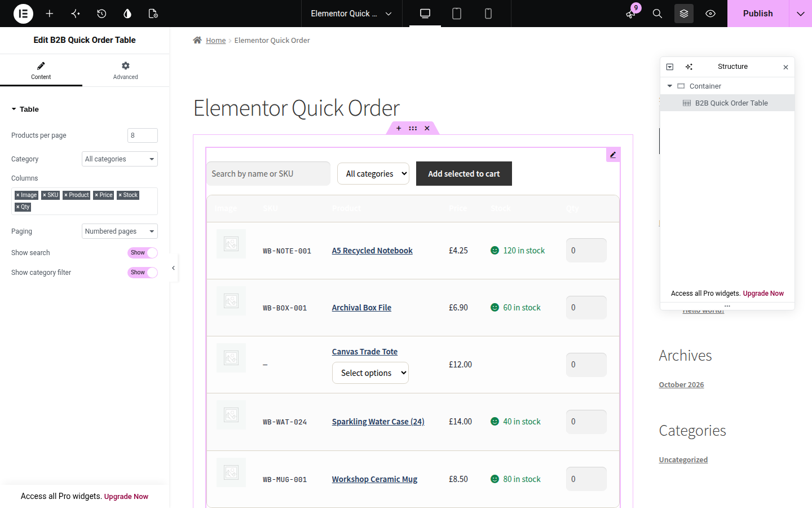Open the All categories filter on page
The image size is (812, 508).
point(373,174)
